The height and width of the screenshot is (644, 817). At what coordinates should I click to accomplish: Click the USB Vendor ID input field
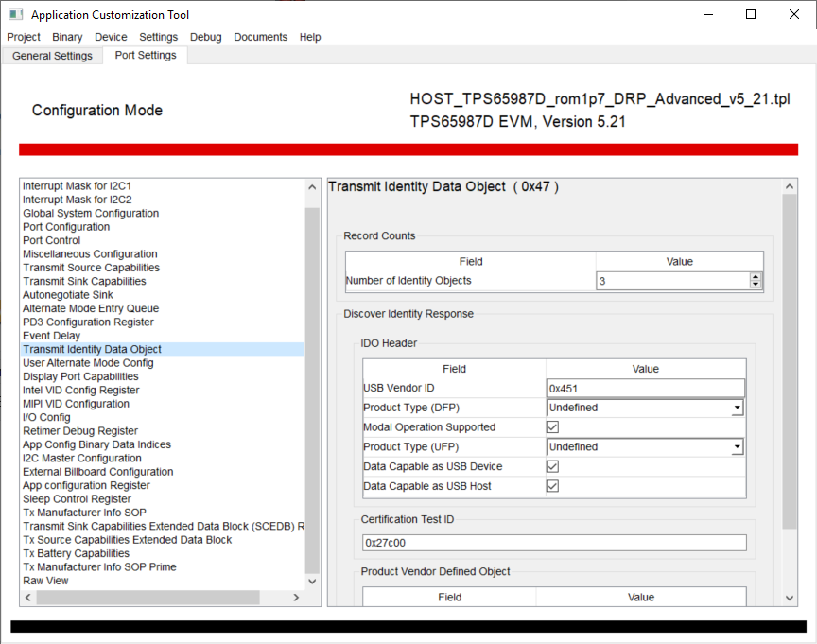(x=646, y=388)
